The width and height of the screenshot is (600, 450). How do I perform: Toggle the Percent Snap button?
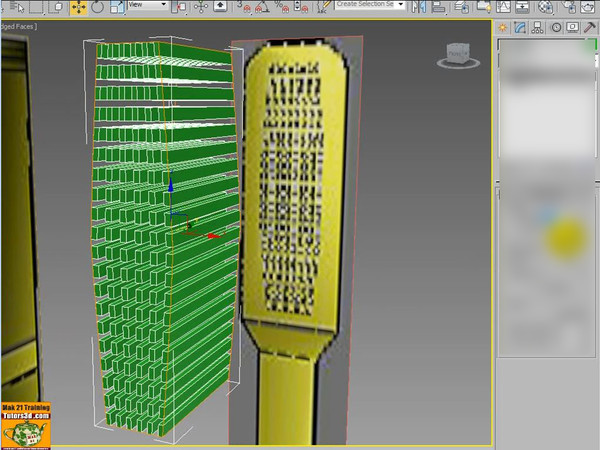(282, 7)
